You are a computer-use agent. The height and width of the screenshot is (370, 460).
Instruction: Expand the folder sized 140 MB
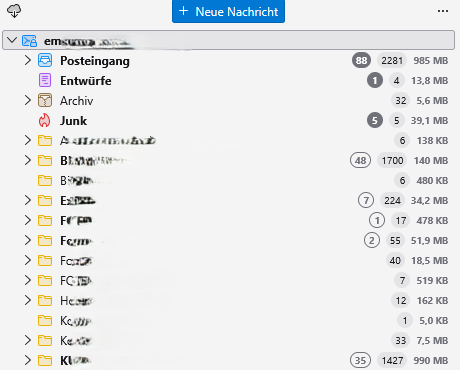[28, 160]
